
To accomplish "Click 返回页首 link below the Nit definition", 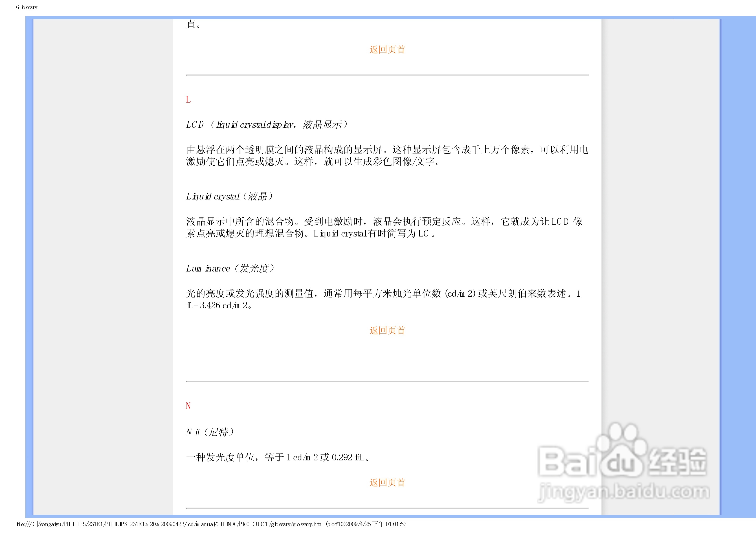I will click(387, 482).
